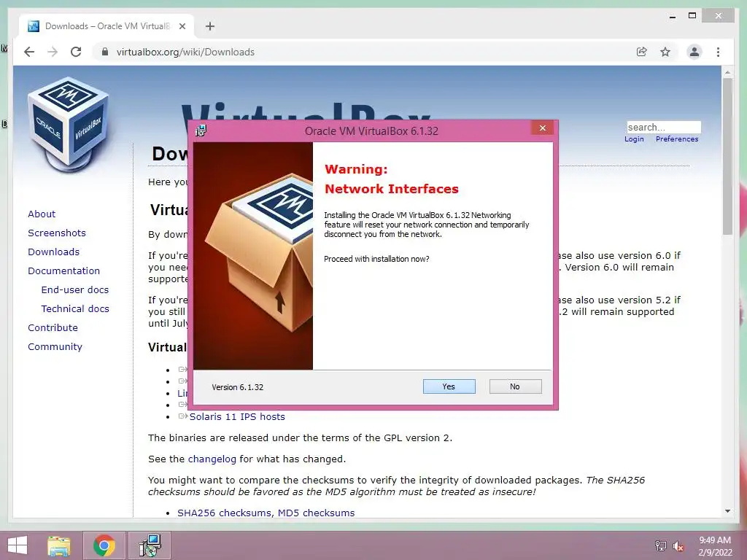Decline installation with the No button

tap(515, 386)
